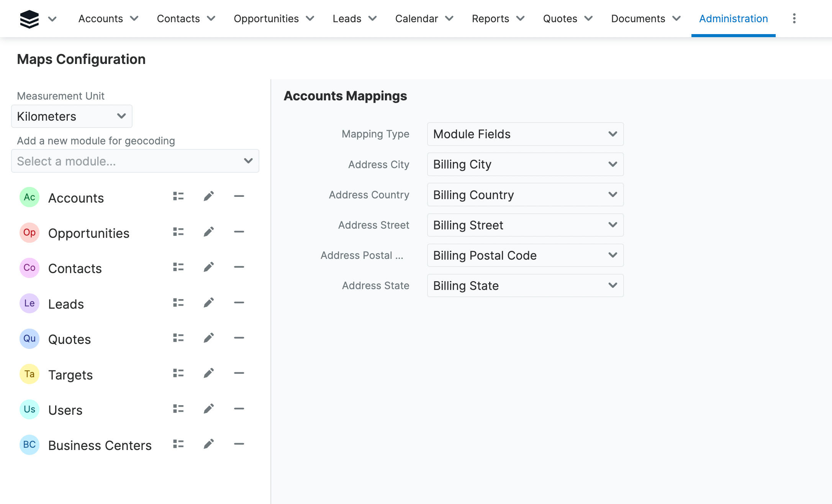Select Quotes in the geocoded modules list
The image size is (832, 504).
pyautogui.click(x=69, y=339)
